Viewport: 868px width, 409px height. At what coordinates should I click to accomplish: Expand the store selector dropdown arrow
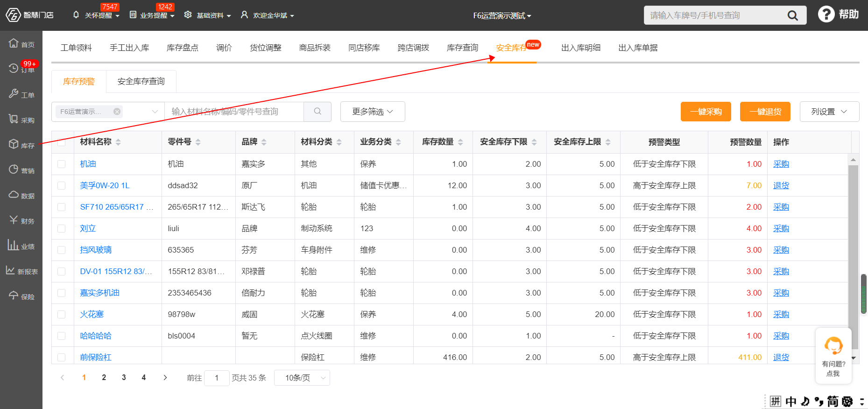click(x=155, y=112)
